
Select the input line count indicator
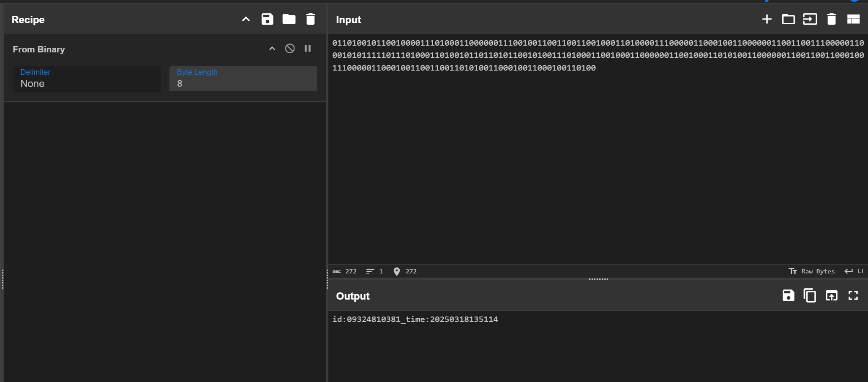pos(375,271)
